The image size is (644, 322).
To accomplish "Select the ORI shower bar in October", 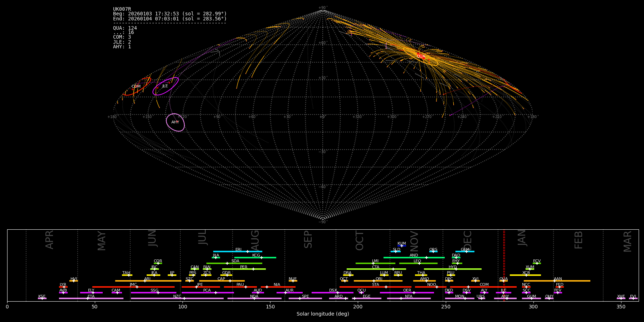I will [x=378, y=281].
